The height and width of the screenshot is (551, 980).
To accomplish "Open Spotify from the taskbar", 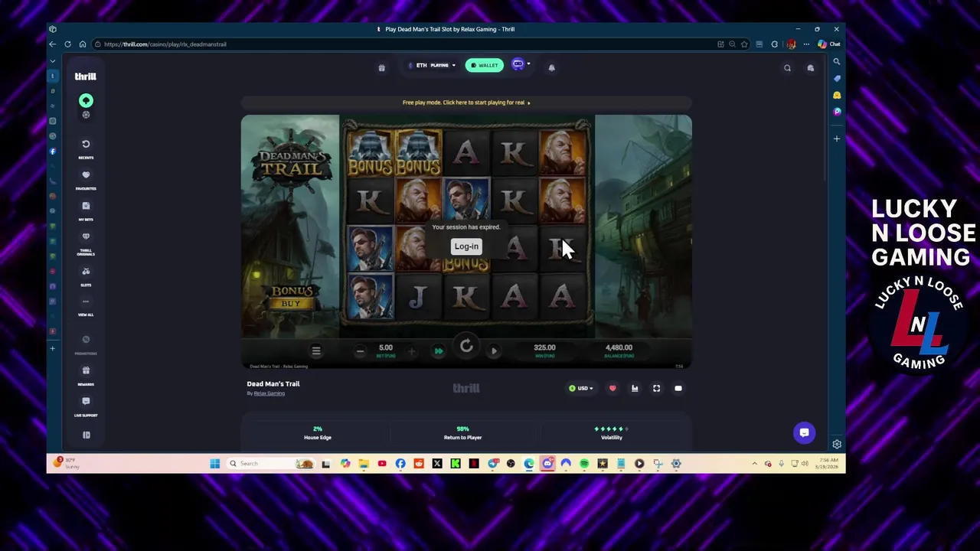I will pyautogui.click(x=584, y=464).
